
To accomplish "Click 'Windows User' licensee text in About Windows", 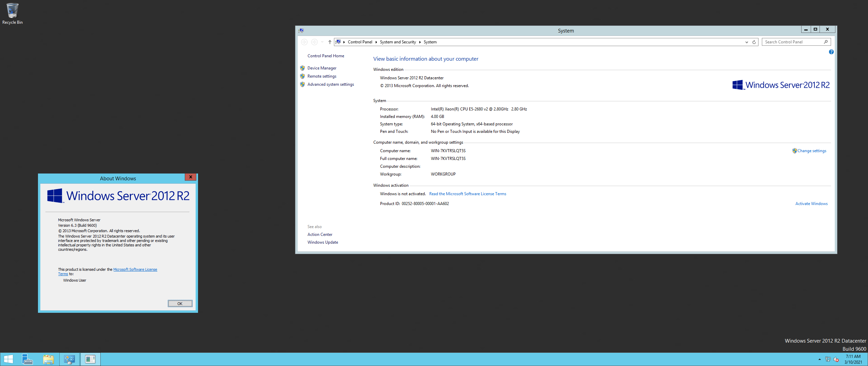I will point(75,280).
